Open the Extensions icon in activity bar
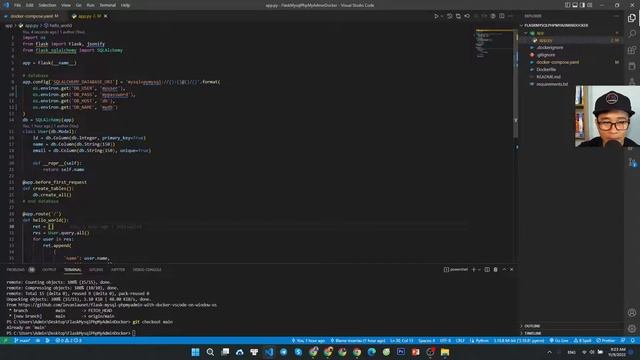640x360 pixels. click(x=632, y=50)
